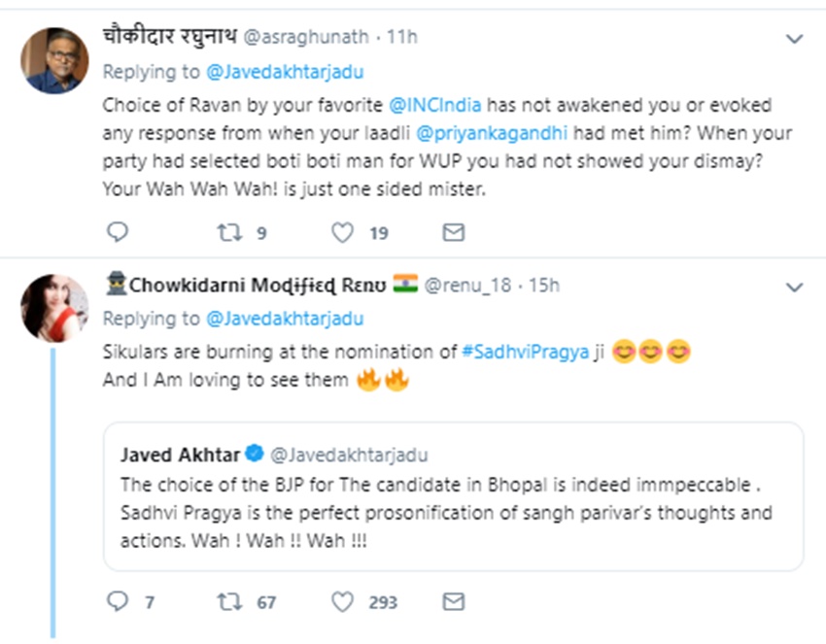This screenshot has height=644, width=826.
Task: Open the @renu_18 handle
Action: tap(468, 285)
